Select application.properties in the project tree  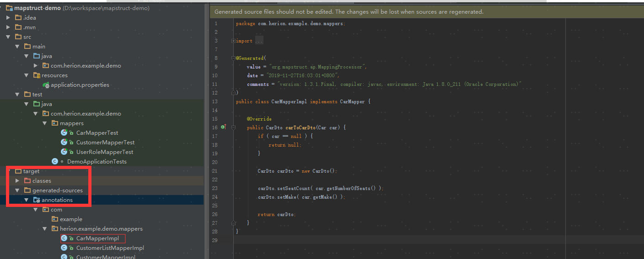[x=80, y=85]
